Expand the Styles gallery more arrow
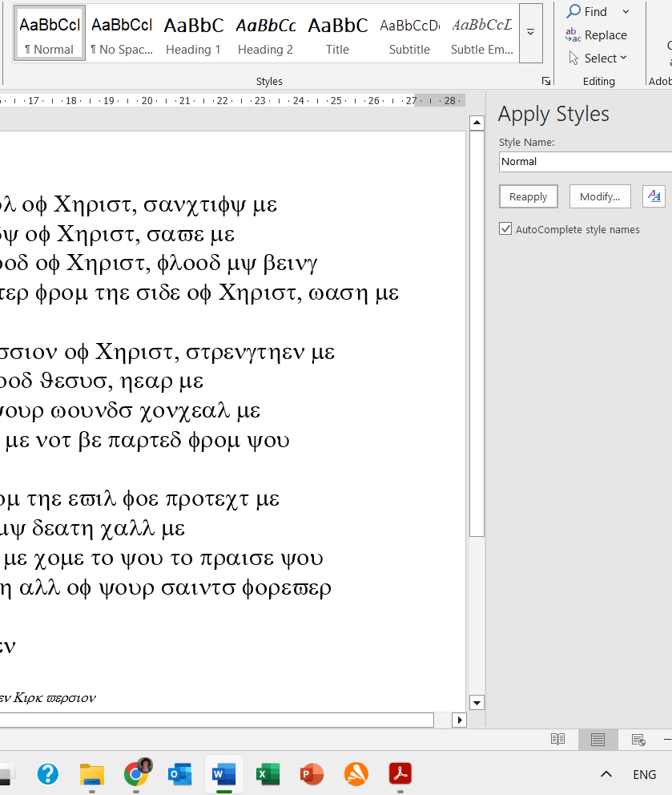The image size is (672, 795). point(530,34)
